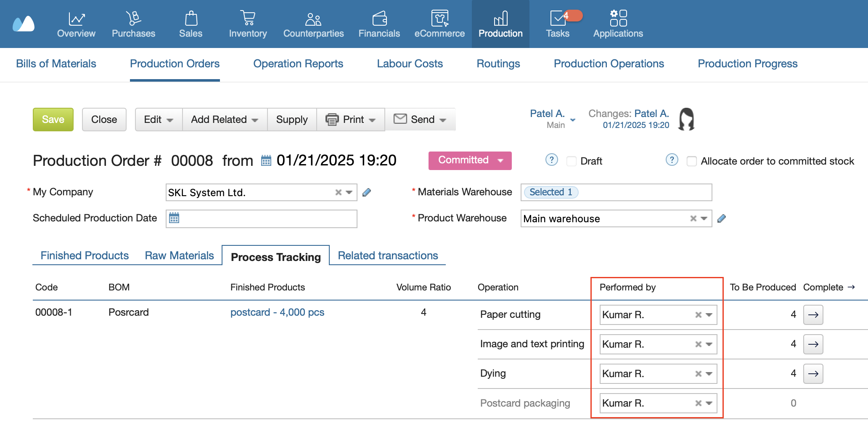Open the Add Related dropdown menu
868x431 pixels.
pyautogui.click(x=225, y=120)
